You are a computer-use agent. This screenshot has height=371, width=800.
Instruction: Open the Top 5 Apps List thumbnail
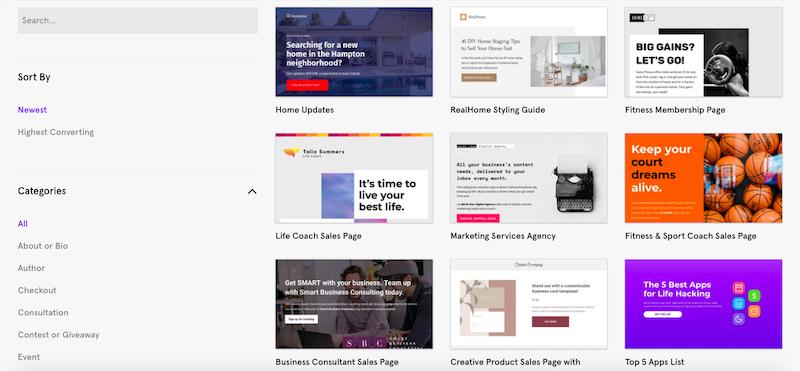pyautogui.click(x=704, y=304)
